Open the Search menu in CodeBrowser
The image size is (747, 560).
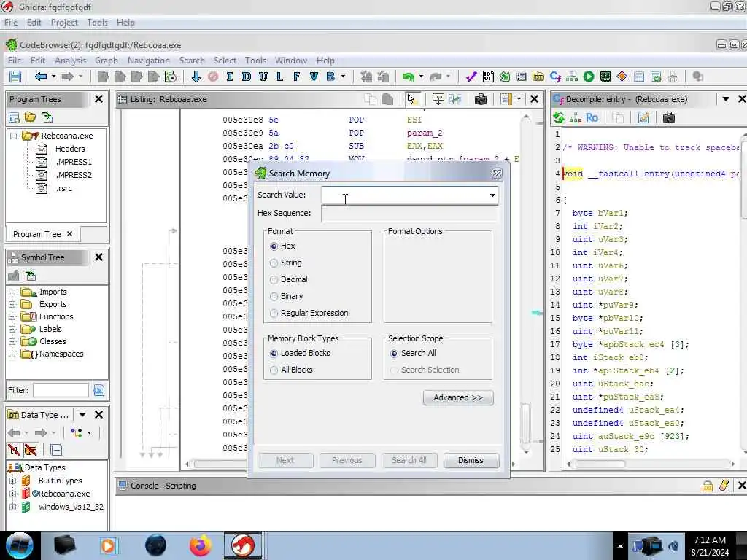[x=192, y=61]
